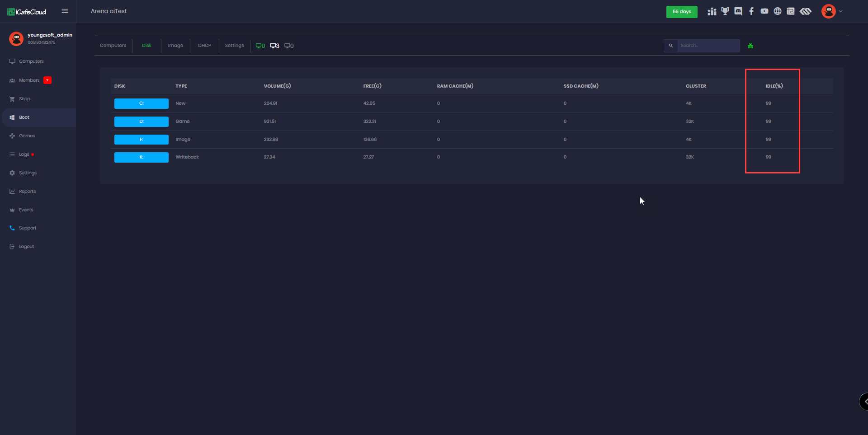Open the Discord icon in header
The image size is (868, 435).
coord(738,11)
